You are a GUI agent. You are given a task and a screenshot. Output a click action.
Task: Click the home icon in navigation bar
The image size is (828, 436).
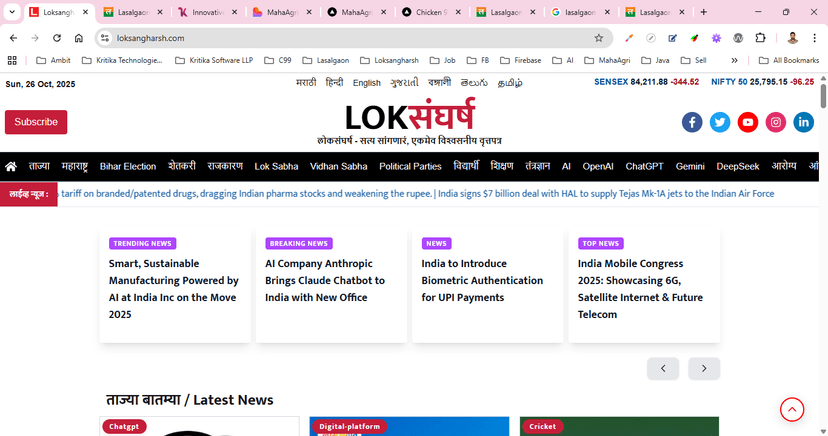click(11, 166)
